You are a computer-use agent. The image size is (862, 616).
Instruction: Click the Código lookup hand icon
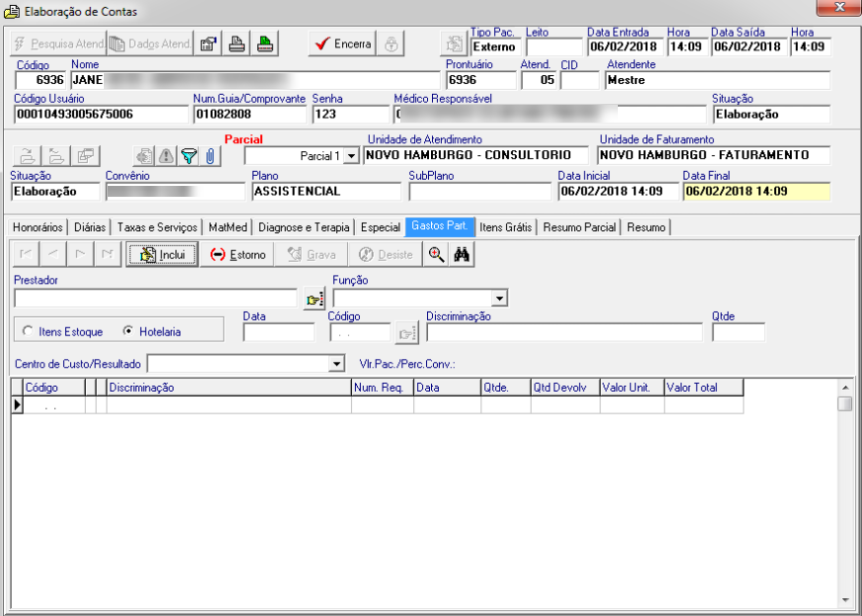[x=407, y=333]
